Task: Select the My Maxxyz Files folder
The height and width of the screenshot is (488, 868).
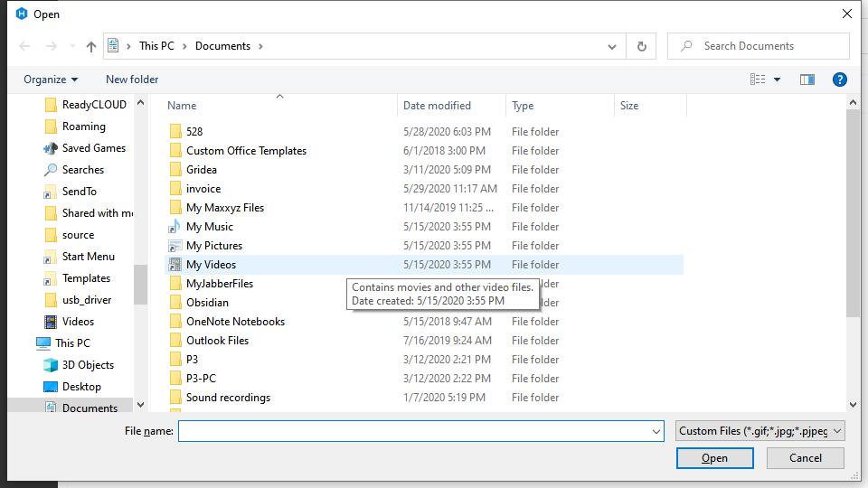Action: (216, 208)
